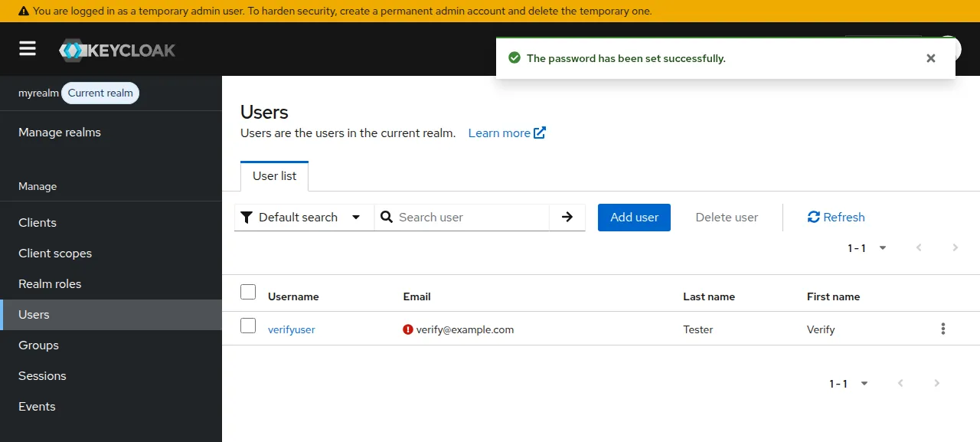Screen dimensions: 980x442
Task: Click the Add user button
Action: tap(634, 217)
